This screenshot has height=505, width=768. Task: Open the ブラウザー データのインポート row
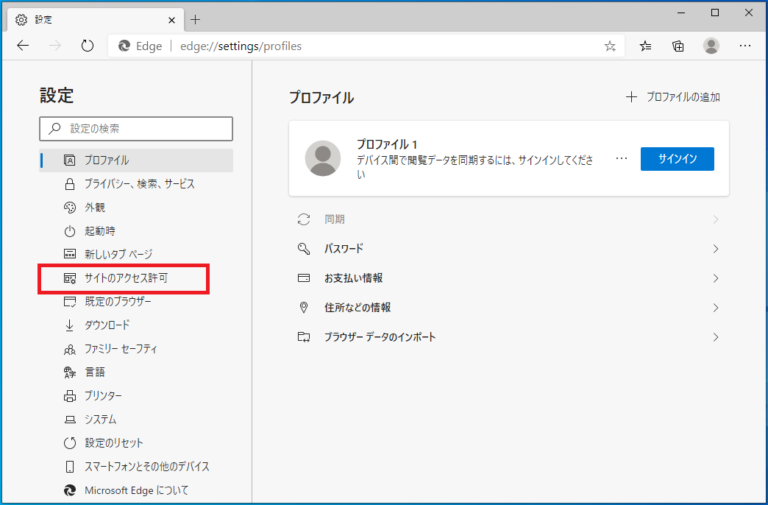coord(508,337)
